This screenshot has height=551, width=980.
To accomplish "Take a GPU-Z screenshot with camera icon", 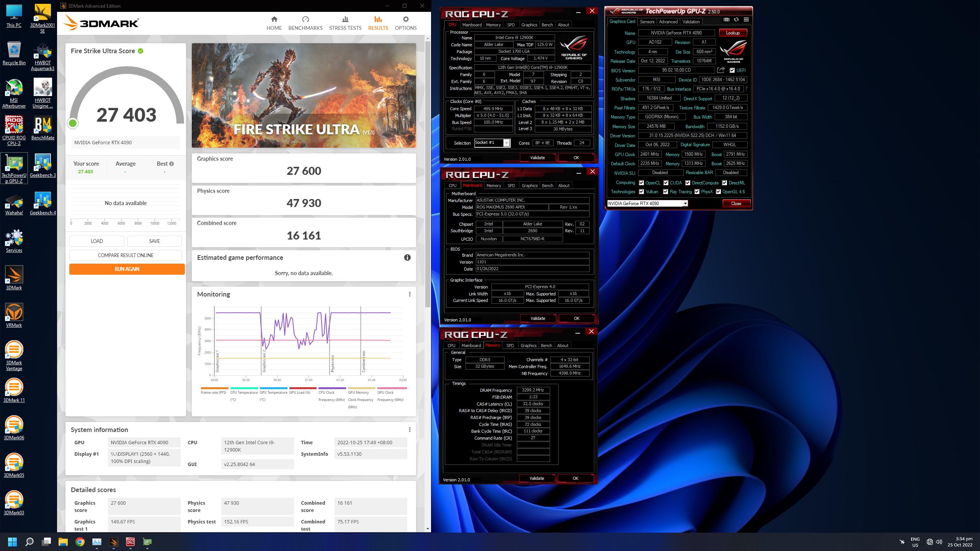I will point(727,20).
